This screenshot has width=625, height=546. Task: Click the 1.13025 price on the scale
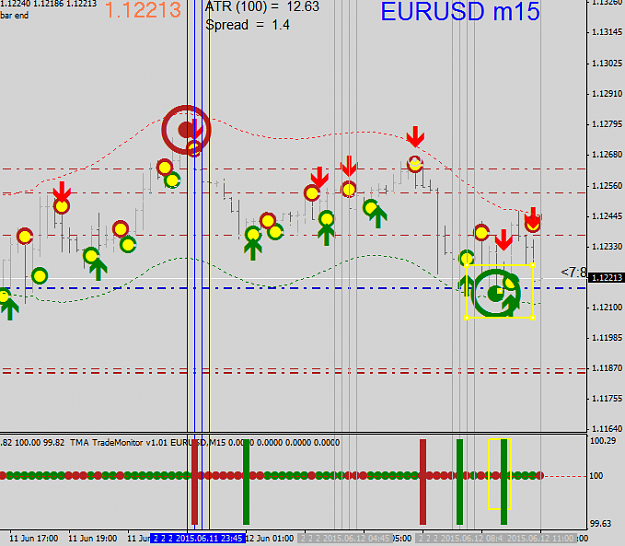click(x=607, y=63)
